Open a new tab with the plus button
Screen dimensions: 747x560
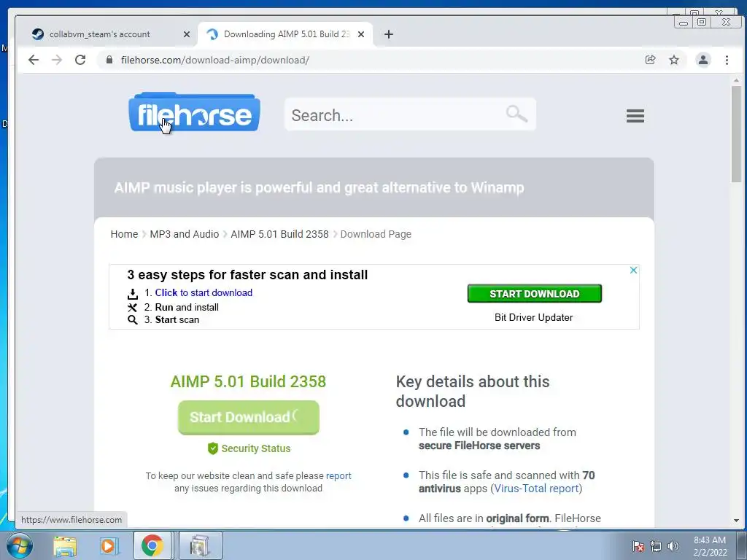(389, 34)
